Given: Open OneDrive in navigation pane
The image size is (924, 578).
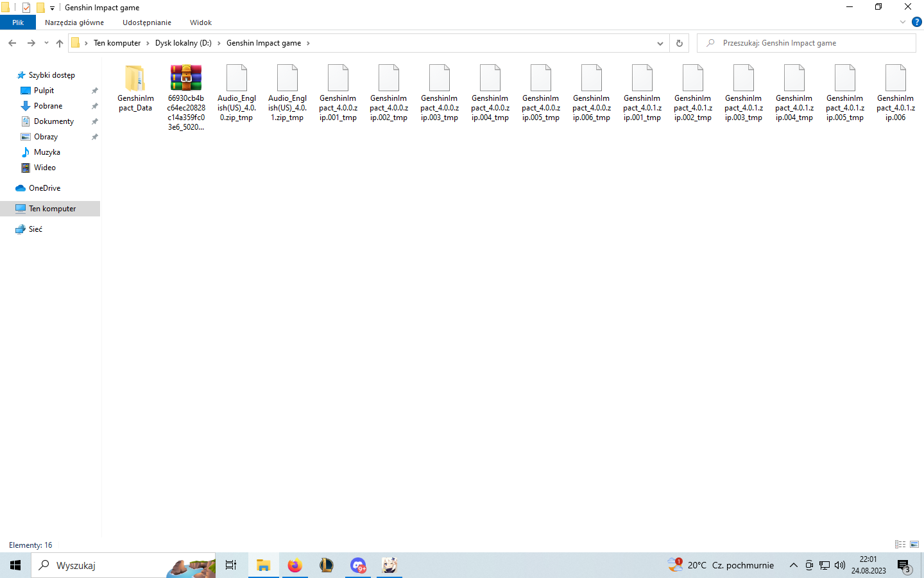Looking at the screenshot, I should [44, 188].
